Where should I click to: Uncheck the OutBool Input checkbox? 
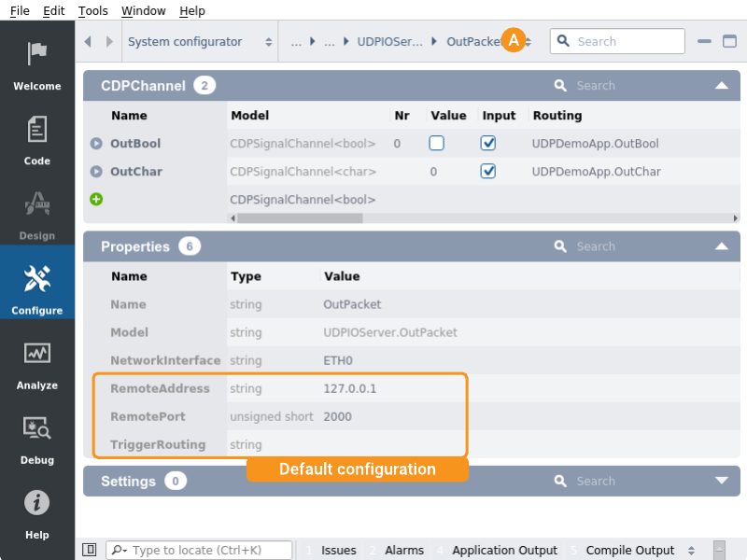(x=487, y=144)
